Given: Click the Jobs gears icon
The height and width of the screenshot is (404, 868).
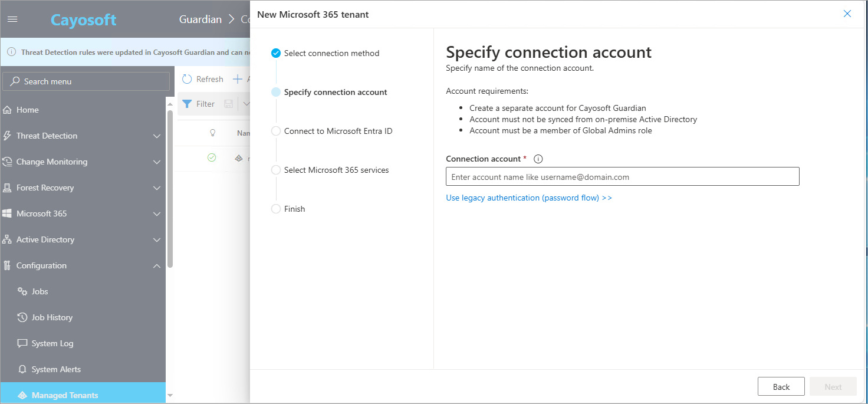Looking at the screenshot, I should 22,291.
